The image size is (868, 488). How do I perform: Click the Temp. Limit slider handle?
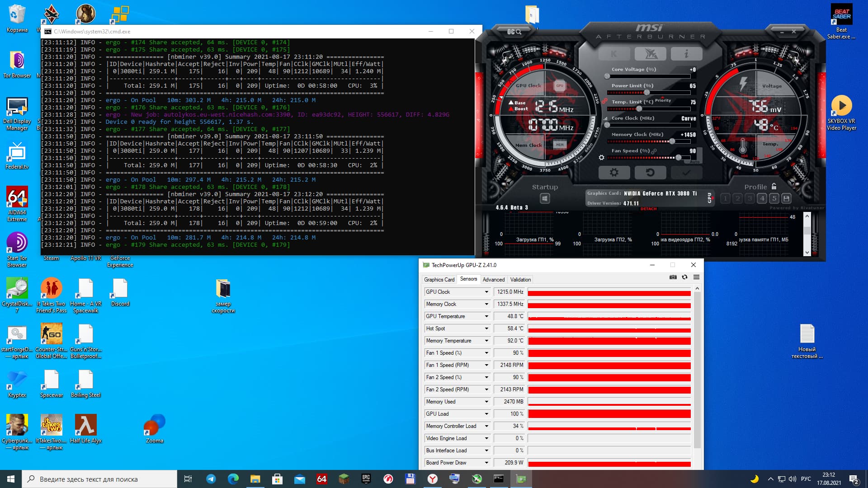pyautogui.click(x=639, y=108)
